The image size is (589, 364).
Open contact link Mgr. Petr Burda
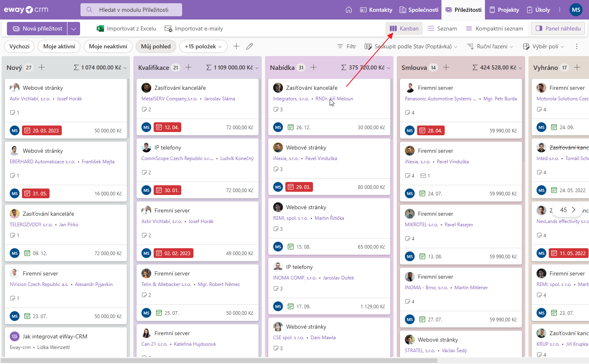point(500,99)
